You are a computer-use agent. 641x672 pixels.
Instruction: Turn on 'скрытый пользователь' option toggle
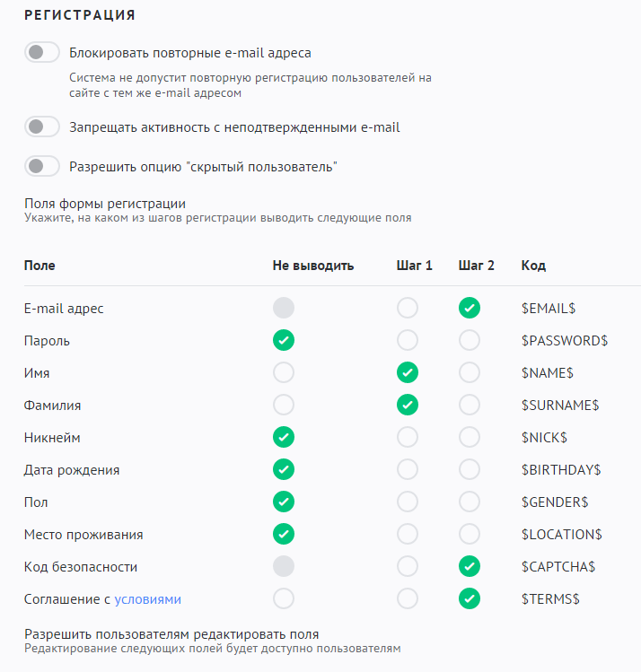tap(42, 166)
